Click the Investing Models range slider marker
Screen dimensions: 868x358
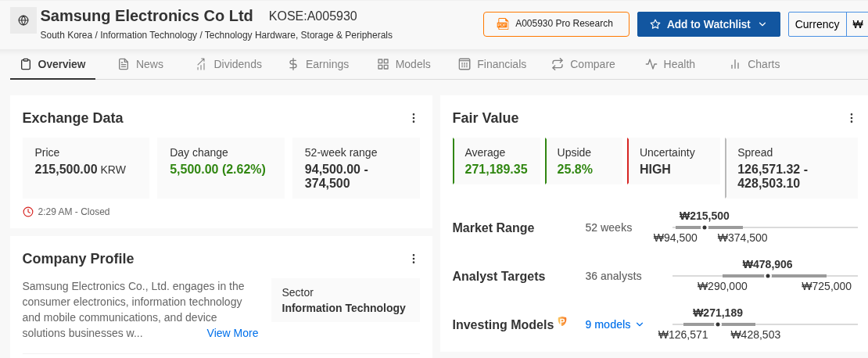click(x=718, y=324)
